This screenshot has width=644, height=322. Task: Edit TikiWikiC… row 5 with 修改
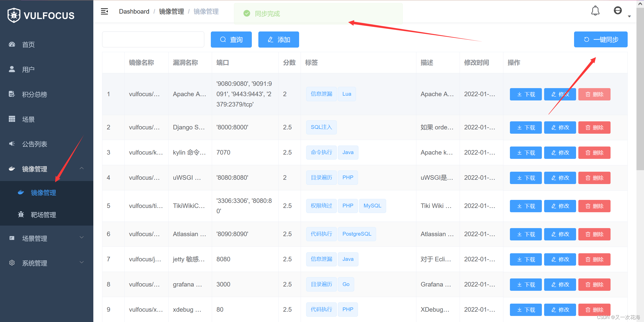point(560,206)
